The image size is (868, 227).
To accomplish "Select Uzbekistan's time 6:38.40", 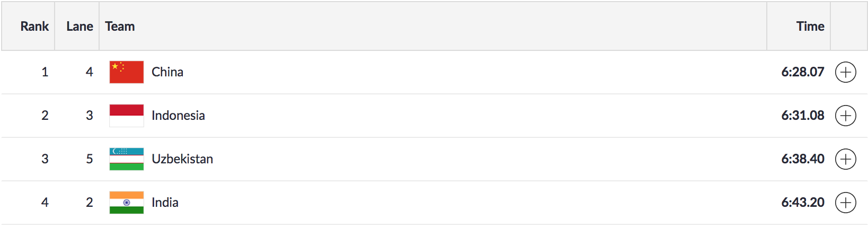I will click(x=802, y=159).
